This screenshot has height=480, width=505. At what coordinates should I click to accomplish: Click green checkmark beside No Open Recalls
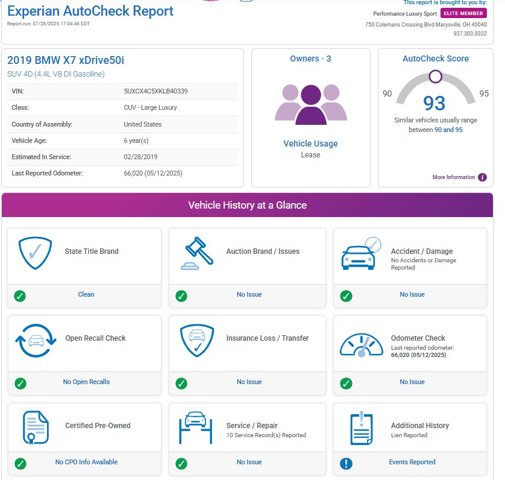pos(20,383)
